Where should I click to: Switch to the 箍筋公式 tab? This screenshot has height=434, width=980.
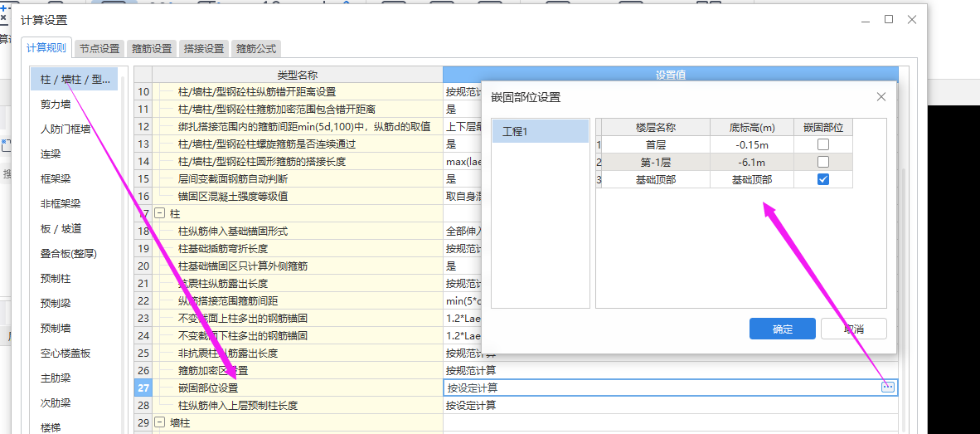click(x=257, y=48)
